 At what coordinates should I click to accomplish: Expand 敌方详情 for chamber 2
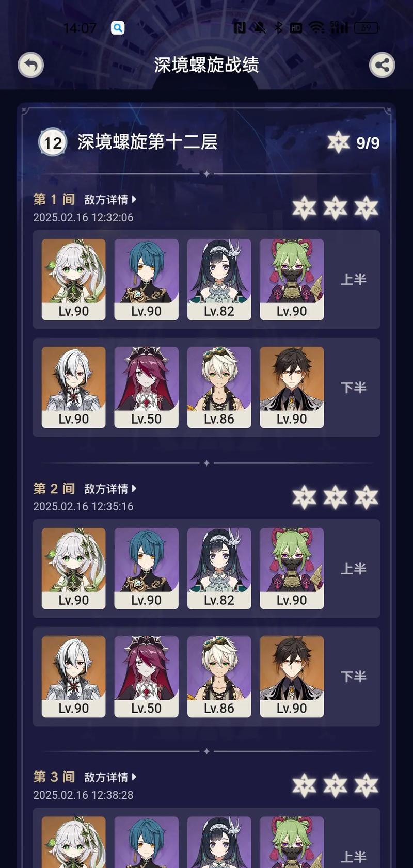[110, 489]
